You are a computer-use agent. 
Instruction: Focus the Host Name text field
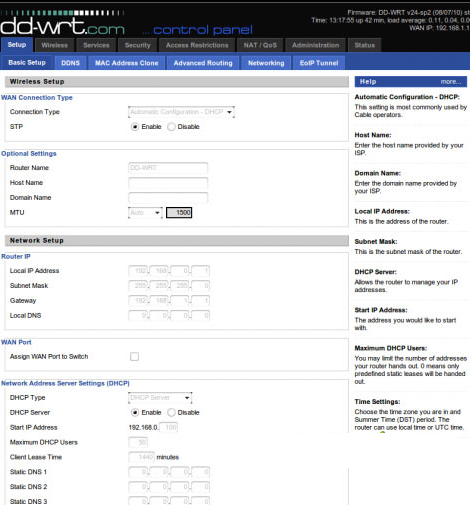pos(168,183)
